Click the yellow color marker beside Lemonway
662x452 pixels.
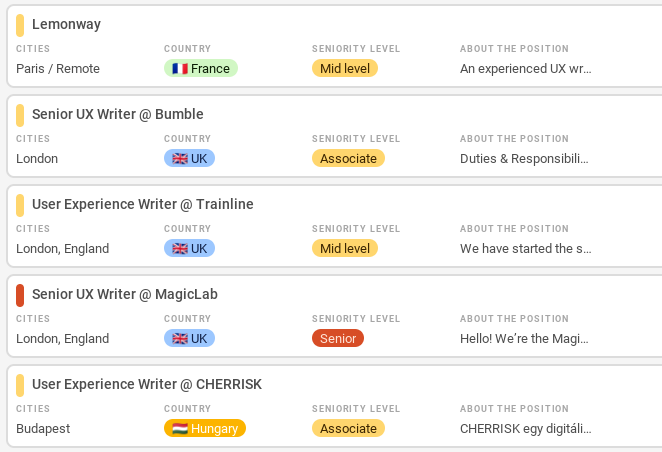(20, 25)
